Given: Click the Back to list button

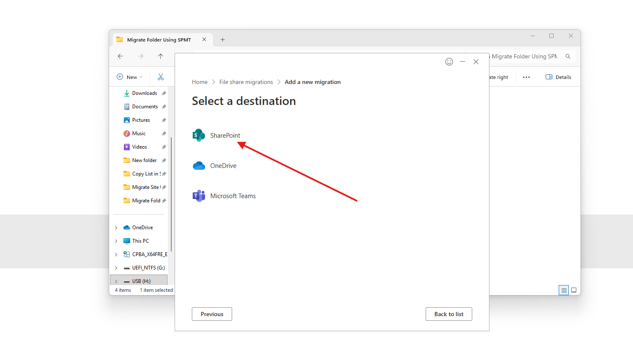Looking at the screenshot, I should [x=449, y=314].
